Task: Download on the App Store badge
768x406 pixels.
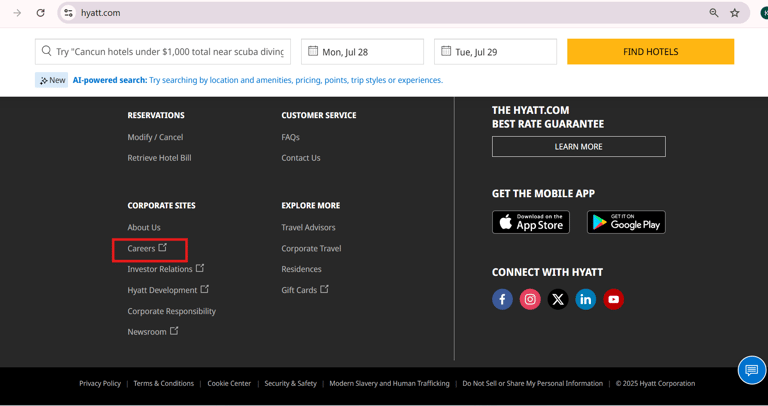Action: (531, 222)
